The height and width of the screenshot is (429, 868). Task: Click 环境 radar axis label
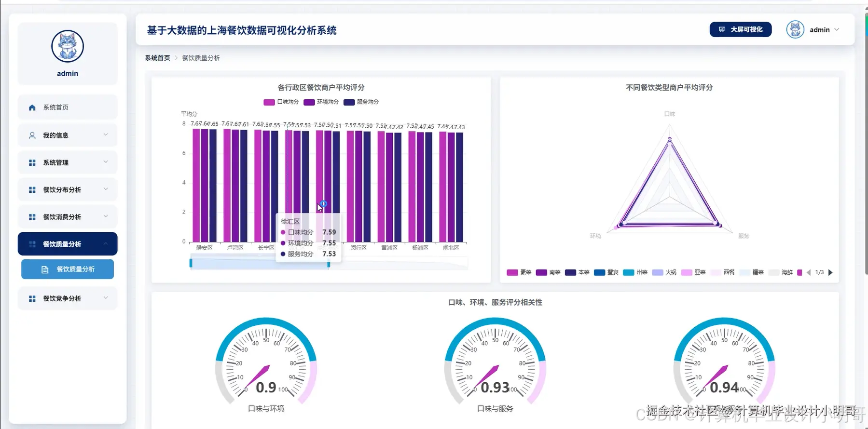pos(595,236)
